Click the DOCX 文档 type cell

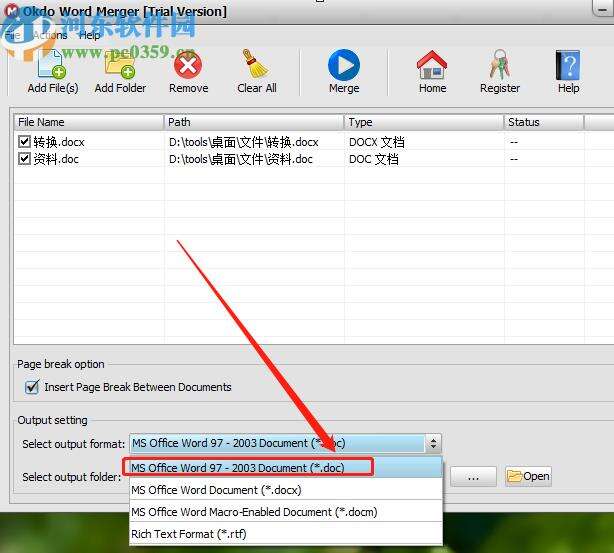pyautogui.click(x=377, y=142)
